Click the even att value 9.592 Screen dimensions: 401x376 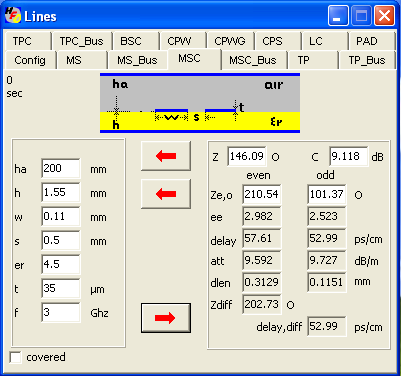pyautogui.click(x=262, y=260)
